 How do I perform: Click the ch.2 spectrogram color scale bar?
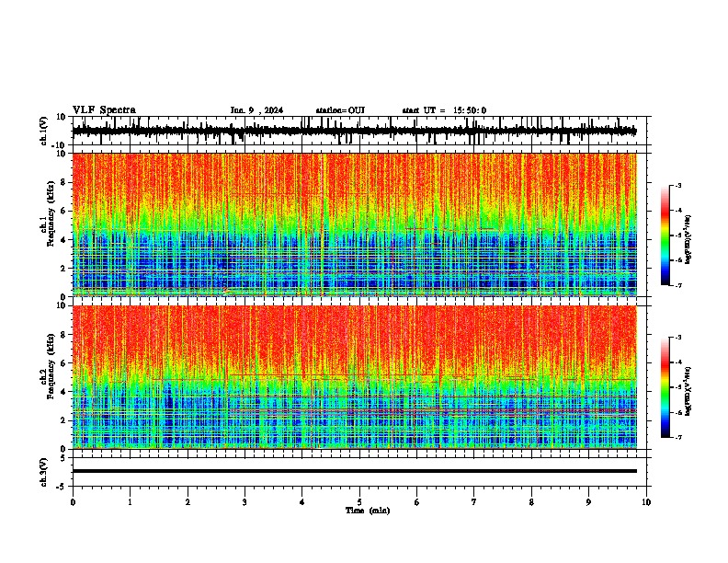[x=665, y=387]
